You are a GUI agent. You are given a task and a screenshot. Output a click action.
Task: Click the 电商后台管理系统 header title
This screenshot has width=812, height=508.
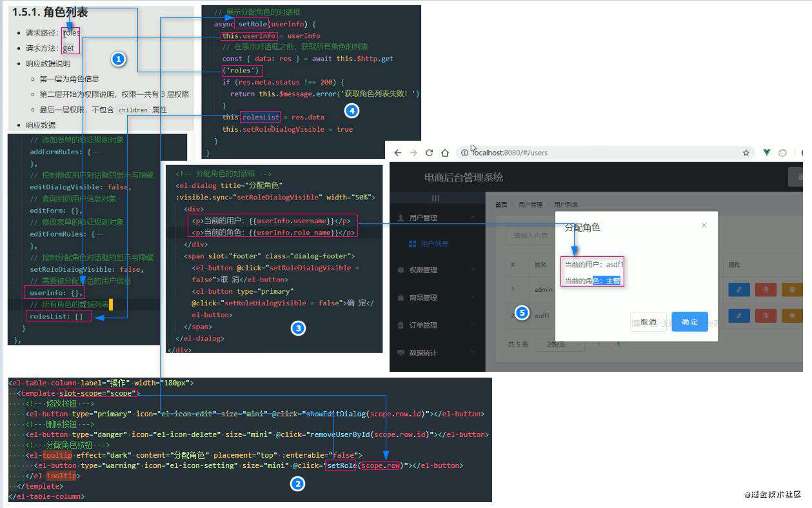click(464, 177)
